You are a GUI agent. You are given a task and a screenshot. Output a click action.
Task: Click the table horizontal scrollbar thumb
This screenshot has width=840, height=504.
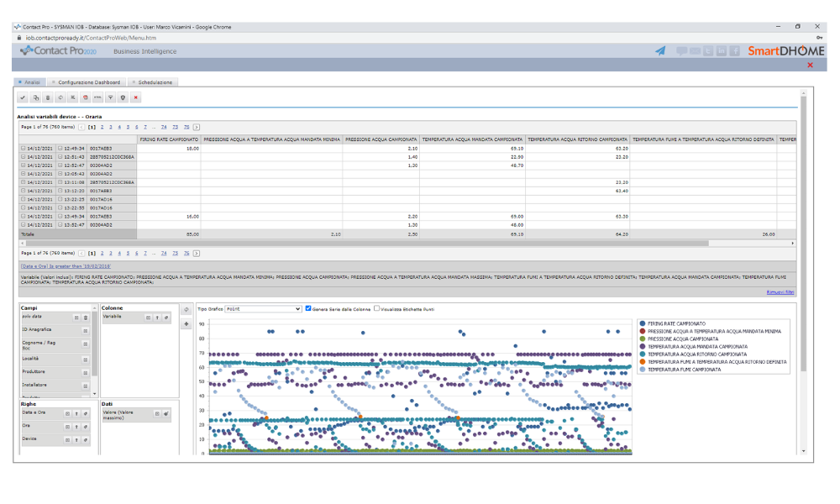[x=367, y=243]
